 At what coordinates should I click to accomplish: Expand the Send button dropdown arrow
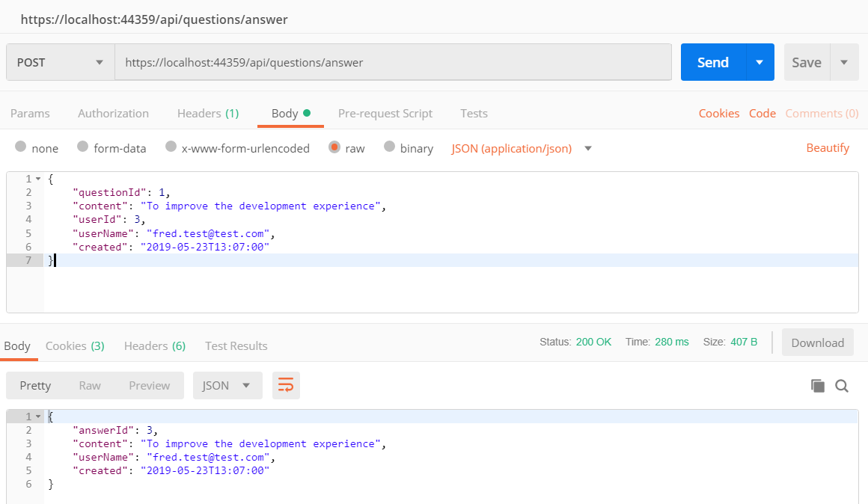tap(759, 63)
